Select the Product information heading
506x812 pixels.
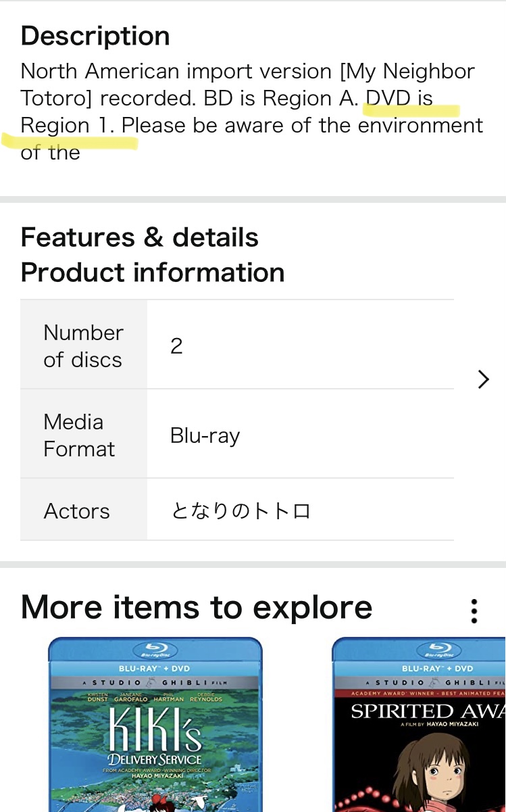(153, 272)
